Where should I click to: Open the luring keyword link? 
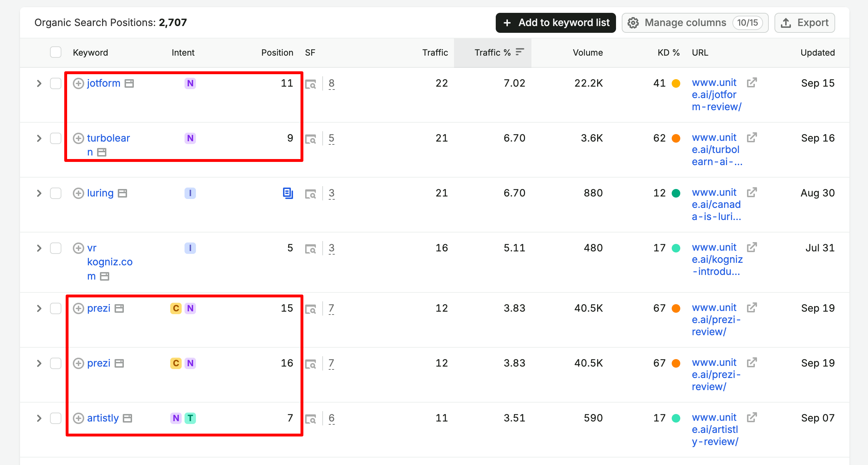pos(100,193)
